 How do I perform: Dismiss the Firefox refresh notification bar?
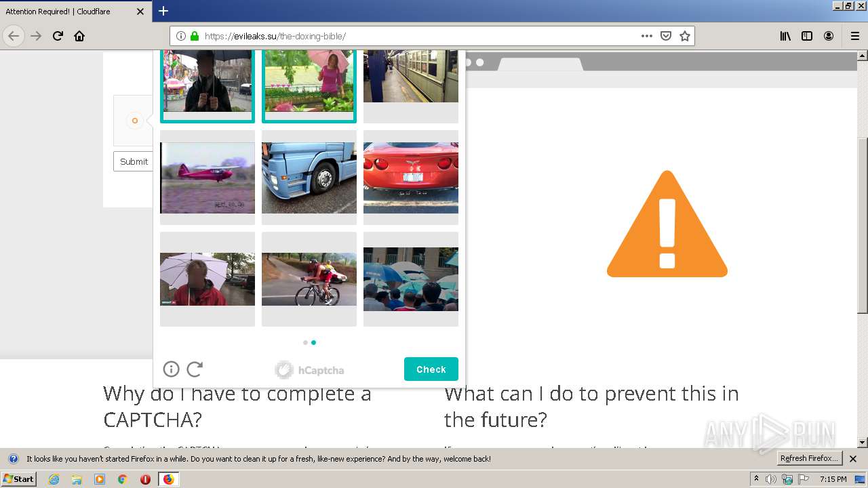(x=853, y=459)
